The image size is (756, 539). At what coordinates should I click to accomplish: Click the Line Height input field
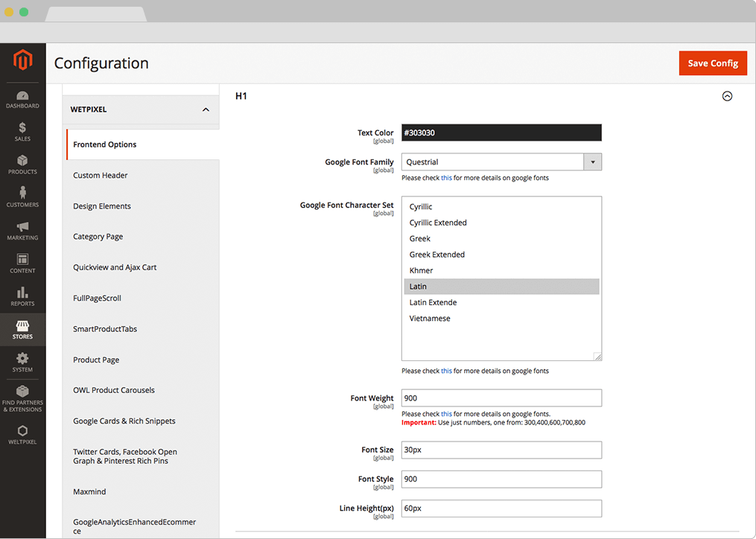[x=501, y=508]
